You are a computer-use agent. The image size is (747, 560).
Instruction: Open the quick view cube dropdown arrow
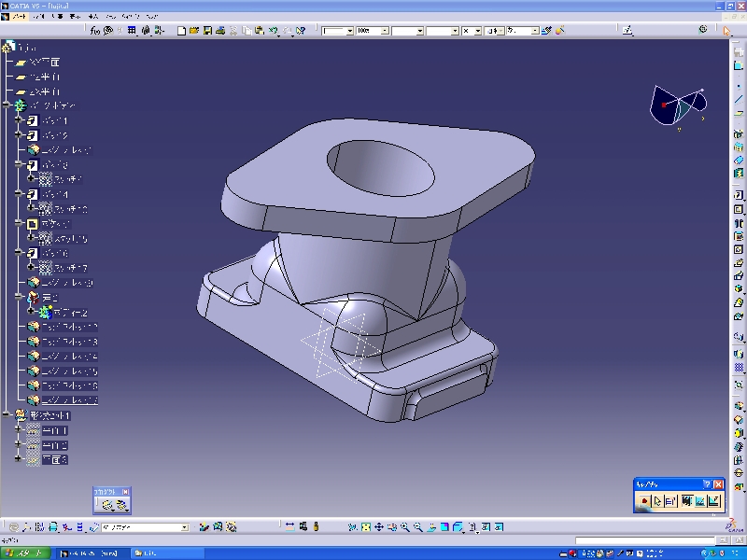pos(462,530)
